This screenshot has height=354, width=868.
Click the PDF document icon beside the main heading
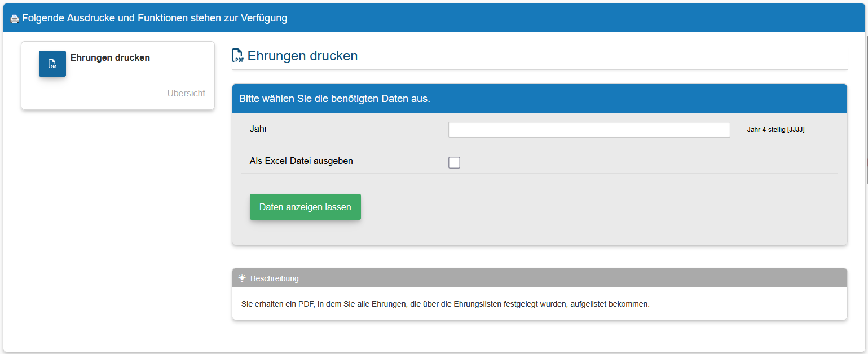[x=238, y=56]
